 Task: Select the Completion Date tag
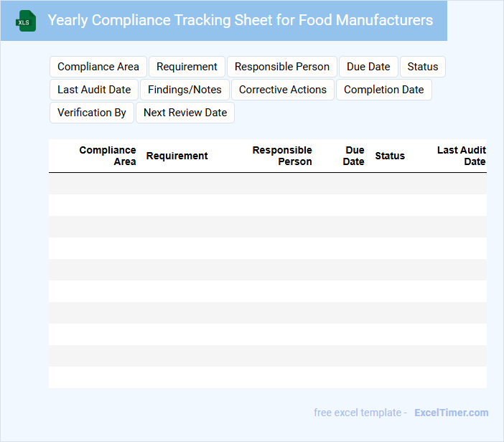tap(384, 90)
